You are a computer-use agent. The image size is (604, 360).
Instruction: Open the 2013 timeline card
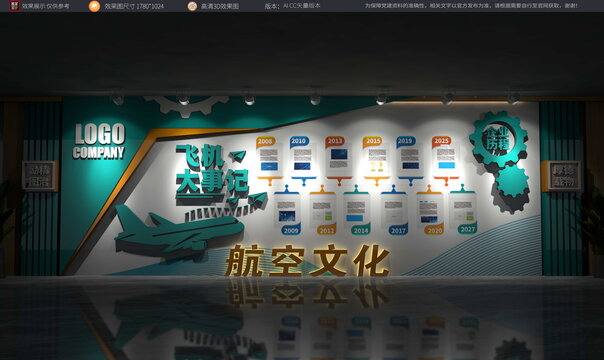[x=338, y=161]
